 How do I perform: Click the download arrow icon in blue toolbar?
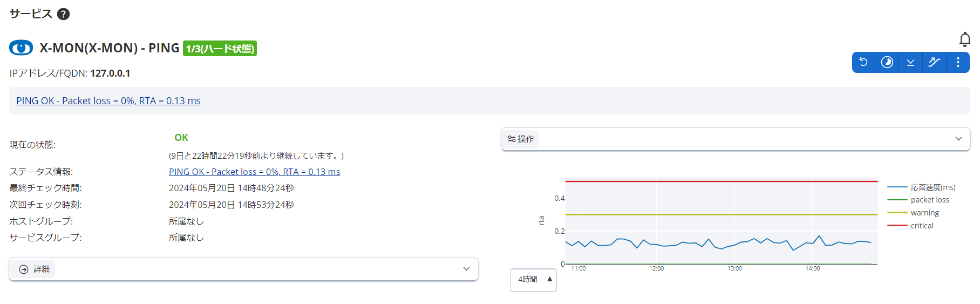[x=910, y=62]
